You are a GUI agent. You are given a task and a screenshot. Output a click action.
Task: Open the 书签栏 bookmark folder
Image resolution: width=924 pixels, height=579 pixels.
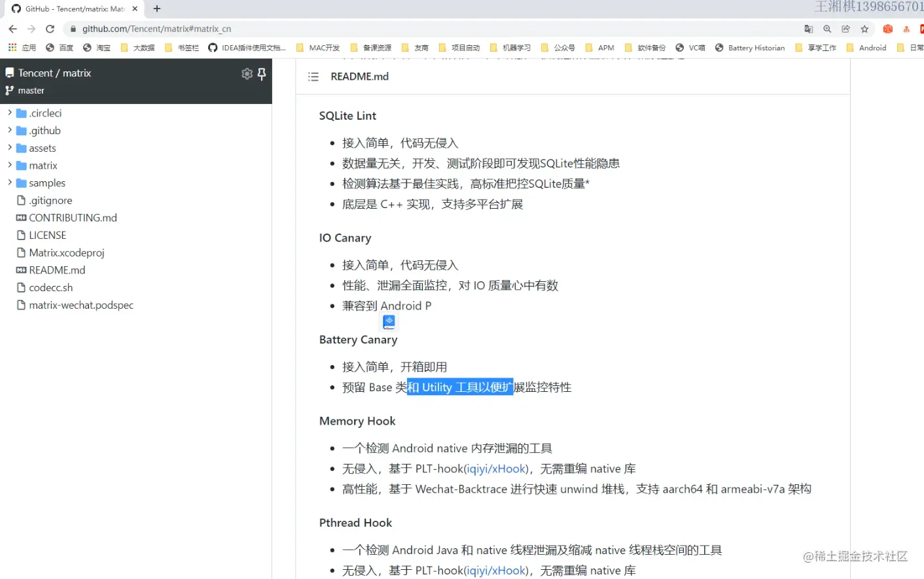[x=182, y=48]
